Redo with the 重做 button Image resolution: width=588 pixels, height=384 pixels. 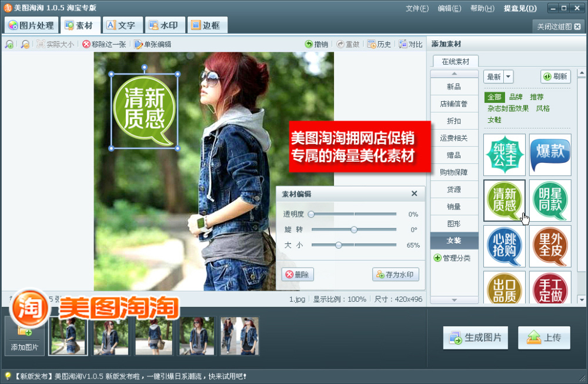[348, 44]
